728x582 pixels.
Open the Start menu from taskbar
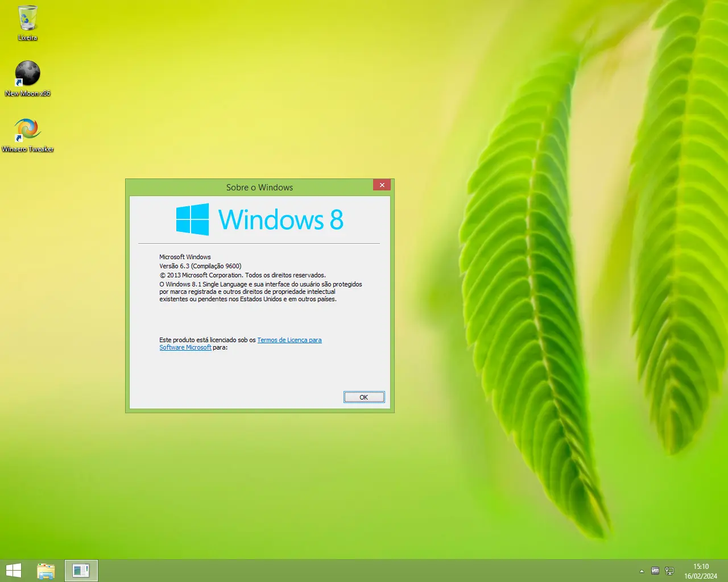(13, 571)
